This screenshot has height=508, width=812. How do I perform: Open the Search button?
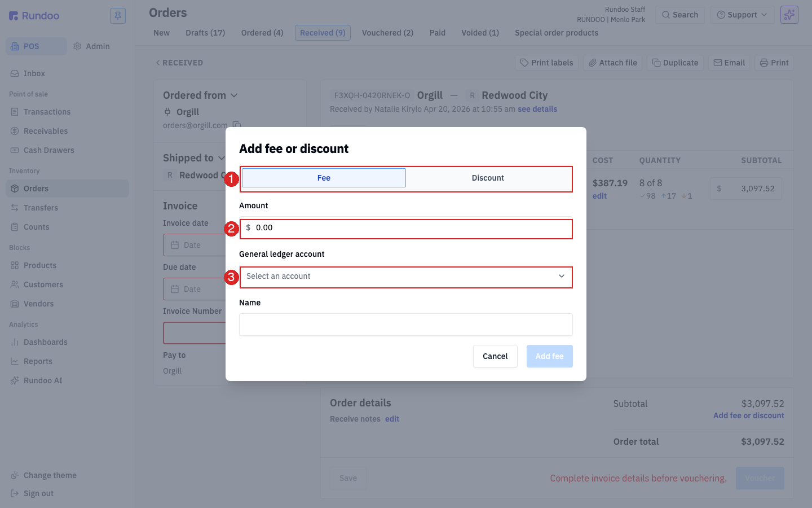(680, 15)
